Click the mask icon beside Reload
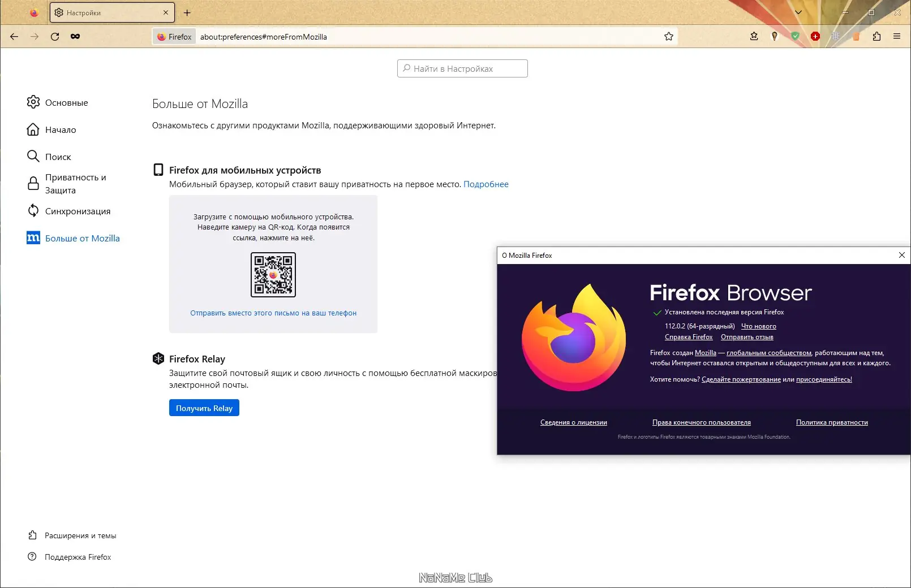 coord(75,37)
